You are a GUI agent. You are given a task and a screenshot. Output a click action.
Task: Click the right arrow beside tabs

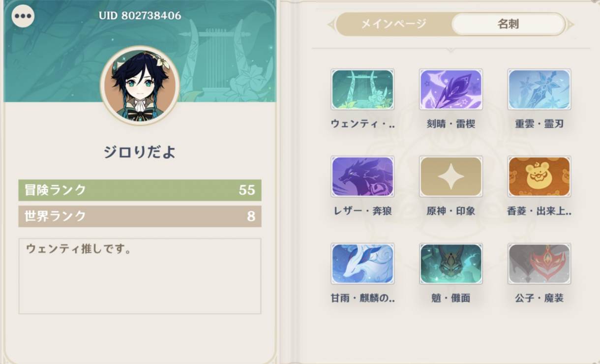coord(570,24)
